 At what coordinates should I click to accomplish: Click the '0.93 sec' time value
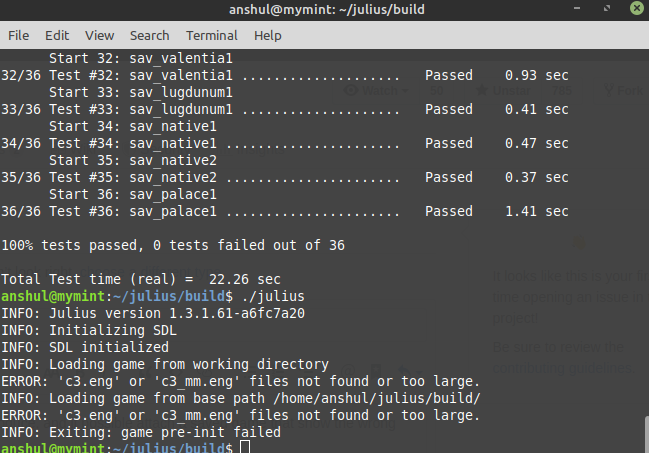point(537,75)
